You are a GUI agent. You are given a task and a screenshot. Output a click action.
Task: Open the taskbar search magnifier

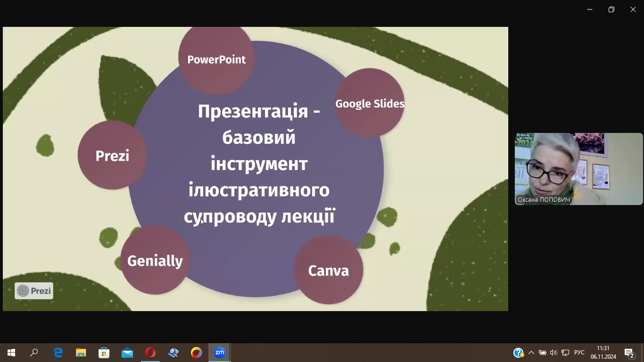coord(34,353)
